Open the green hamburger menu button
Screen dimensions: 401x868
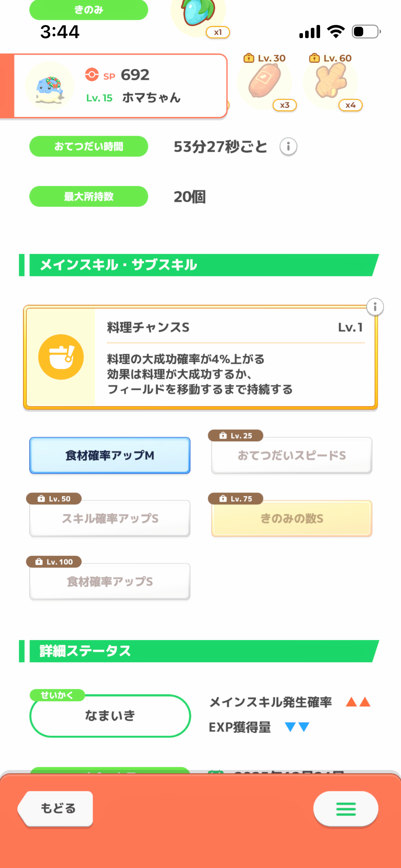[x=345, y=809]
